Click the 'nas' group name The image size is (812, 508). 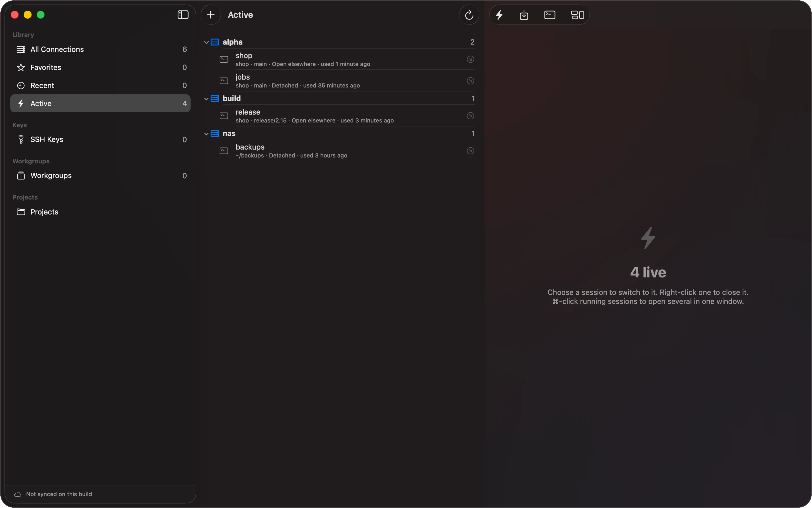[x=229, y=133]
